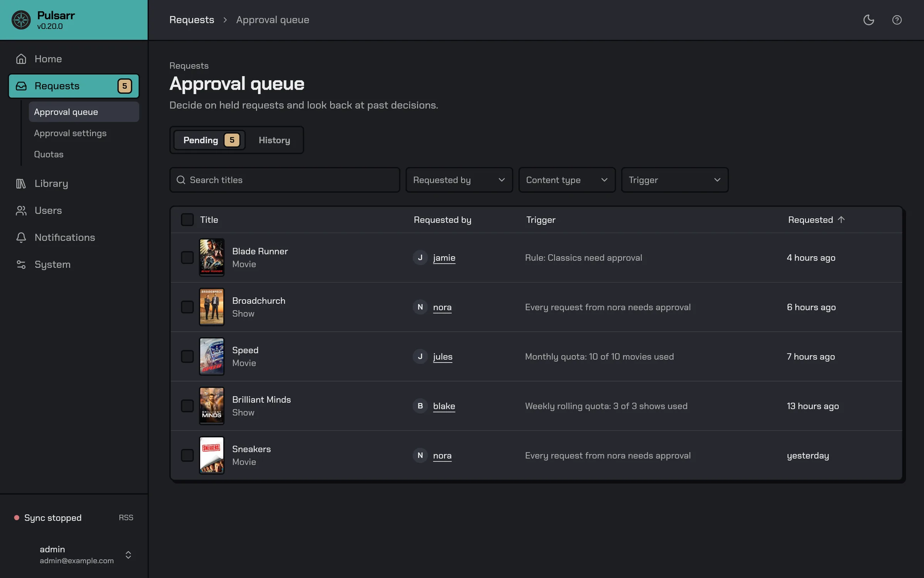Click the Notifications bell icon
The height and width of the screenshot is (578, 924).
point(21,237)
